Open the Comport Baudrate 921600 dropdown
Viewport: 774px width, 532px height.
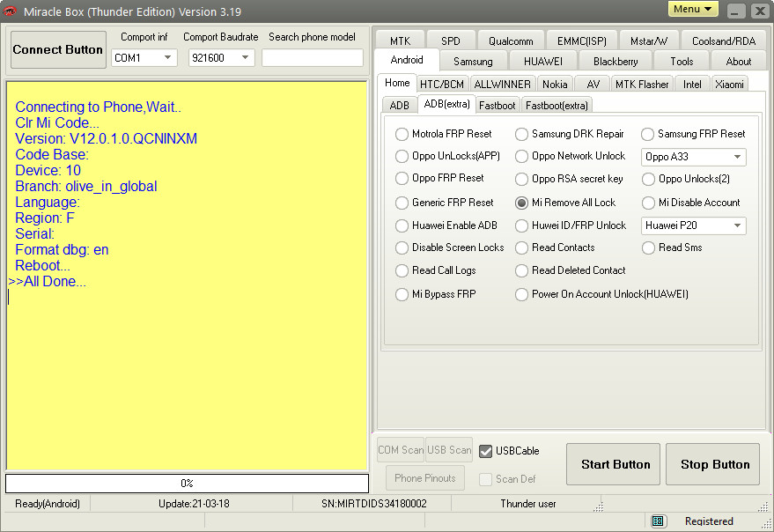(x=221, y=58)
